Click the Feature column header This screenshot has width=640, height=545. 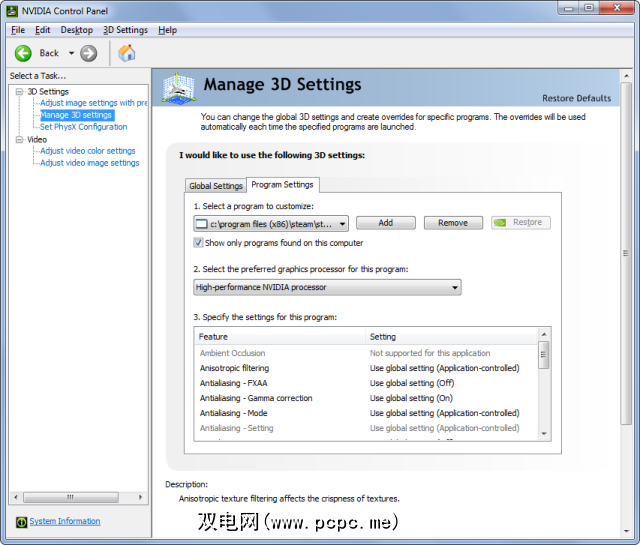coord(280,337)
